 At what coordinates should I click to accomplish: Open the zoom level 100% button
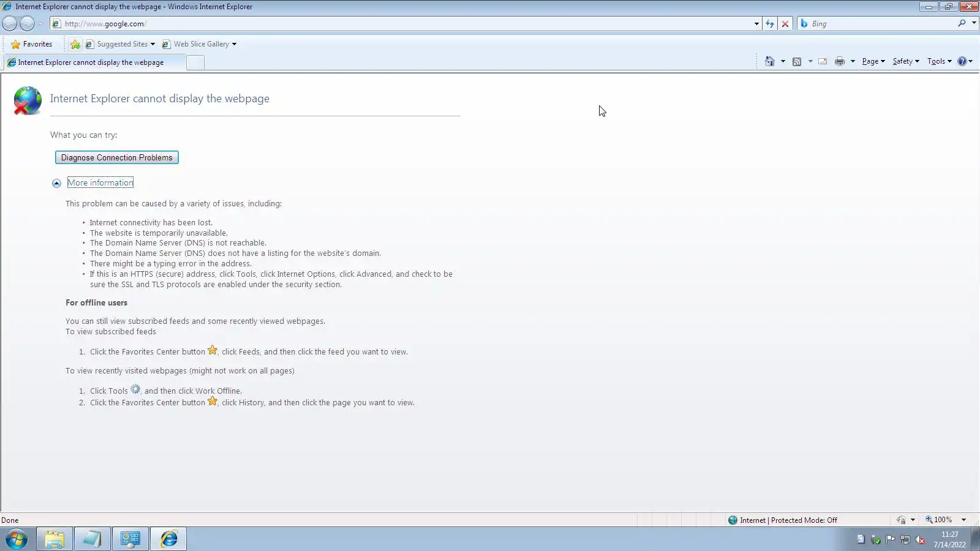939,520
